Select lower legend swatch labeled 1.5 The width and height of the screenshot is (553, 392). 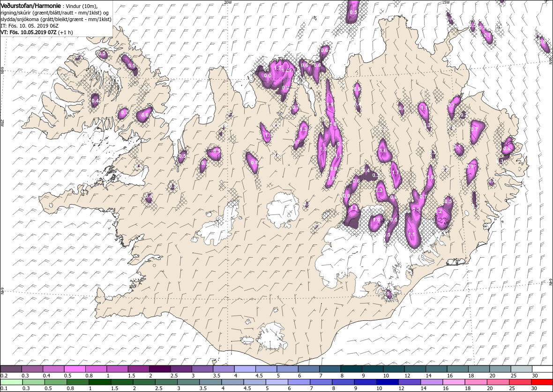pos(122,382)
